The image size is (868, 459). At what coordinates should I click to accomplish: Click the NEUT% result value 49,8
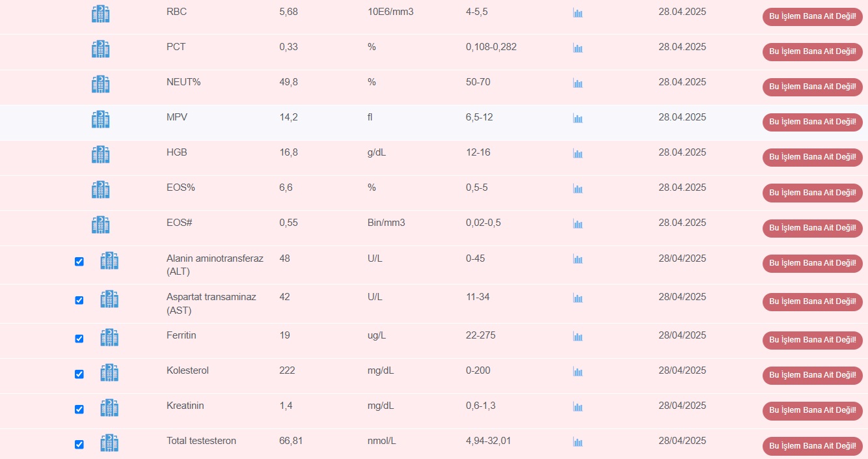288,82
